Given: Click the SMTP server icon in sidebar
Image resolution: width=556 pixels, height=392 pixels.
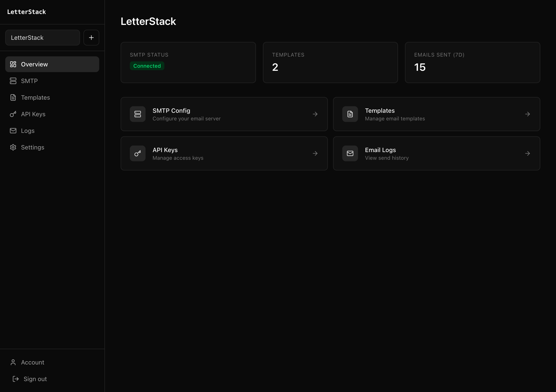Looking at the screenshot, I should click(x=13, y=81).
